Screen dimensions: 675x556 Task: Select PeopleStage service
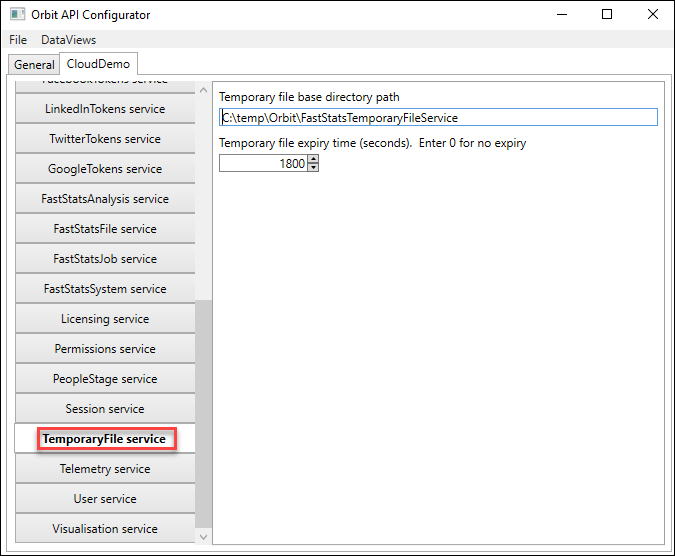pos(105,379)
